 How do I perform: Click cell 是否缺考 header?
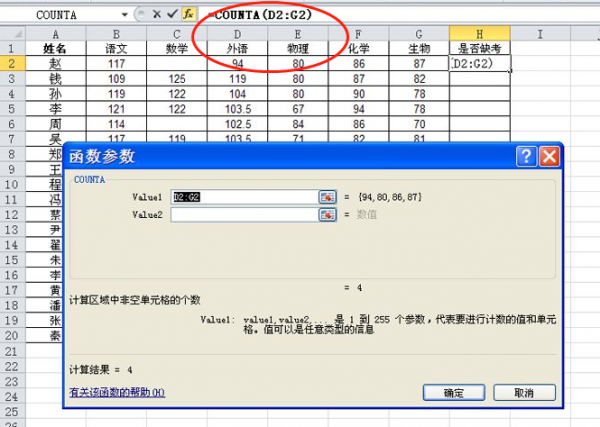coord(480,49)
